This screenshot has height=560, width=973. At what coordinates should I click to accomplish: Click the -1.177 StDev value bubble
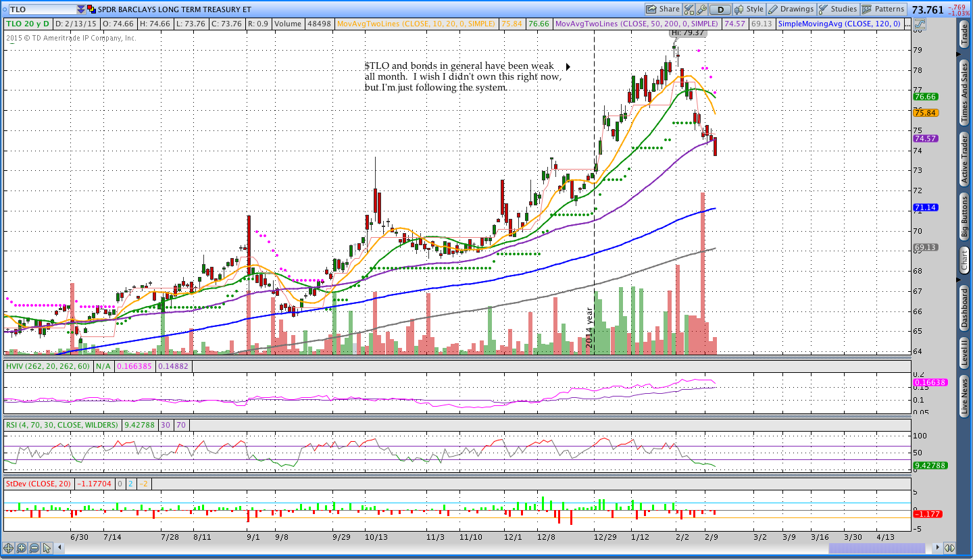(926, 514)
